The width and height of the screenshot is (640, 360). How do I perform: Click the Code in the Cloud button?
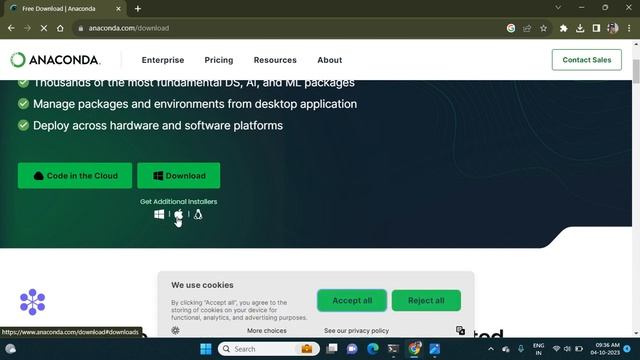point(75,176)
